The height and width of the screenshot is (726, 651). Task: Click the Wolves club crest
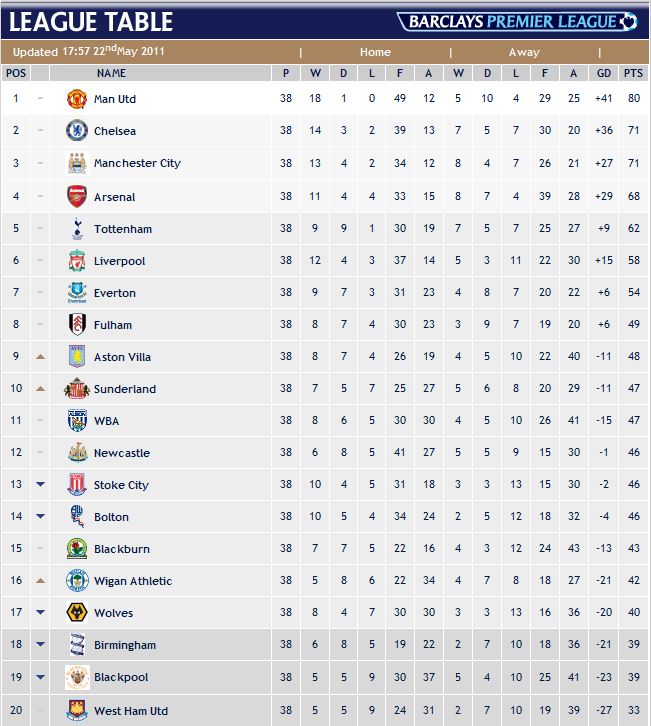77,613
